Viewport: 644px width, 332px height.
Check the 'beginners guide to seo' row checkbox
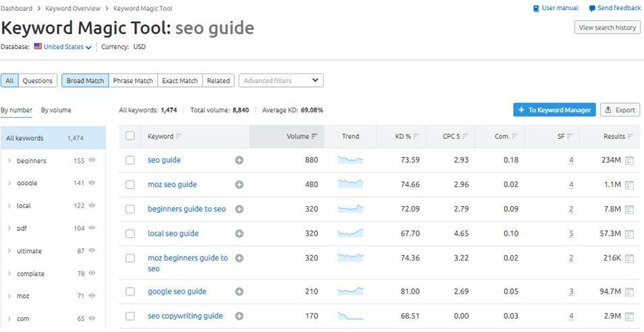tap(129, 209)
